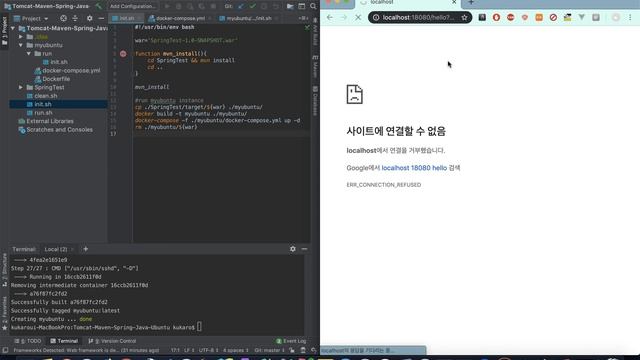Switch to myubuntu/.../init.sh editor tab

(x=248, y=18)
